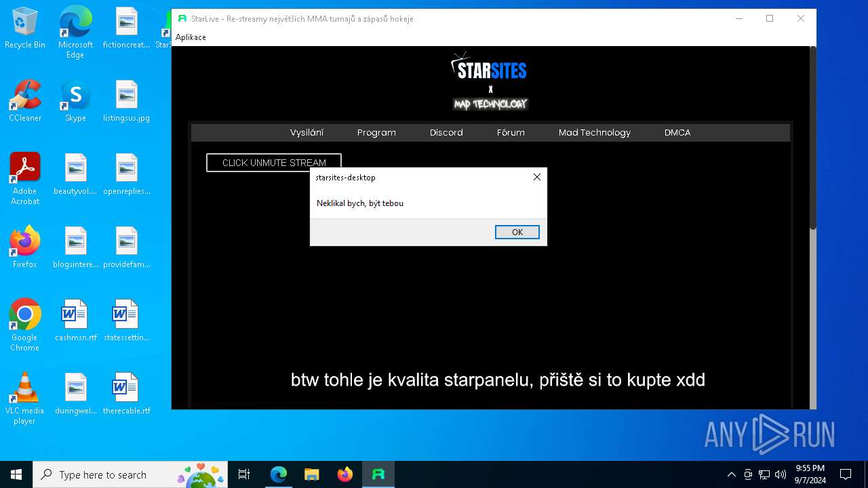Show hidden system tray icons
This screenshot has width=868, height=488.
point(731,474)
